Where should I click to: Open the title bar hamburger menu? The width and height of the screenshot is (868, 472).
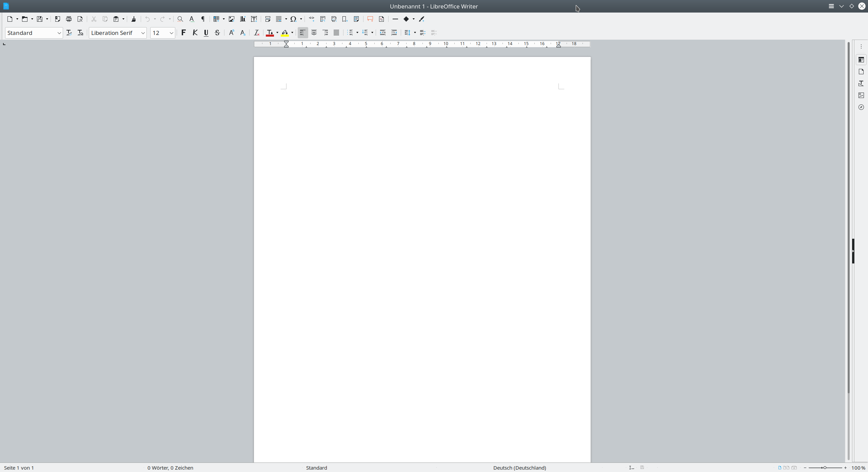point(831,6)
